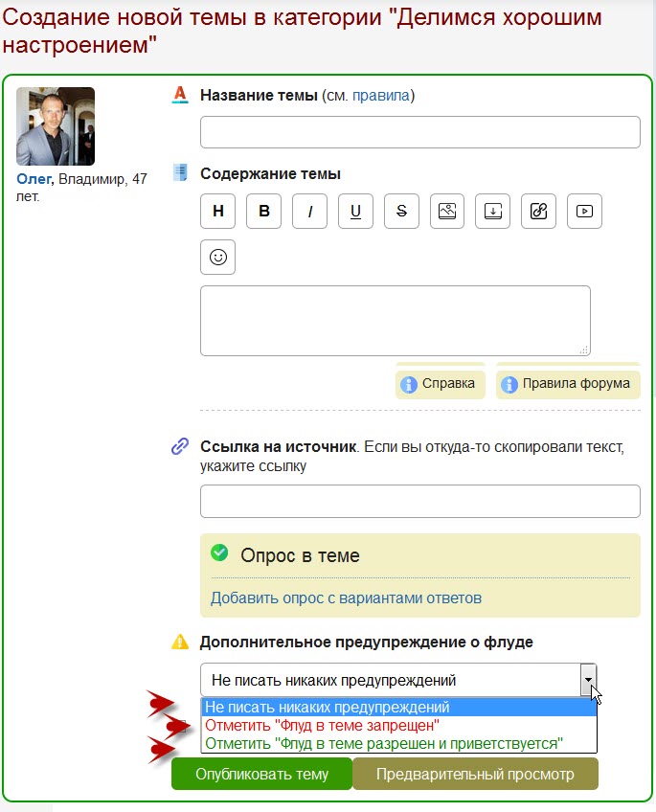Viewport: 656px width, 812px height.
Task: Open "Добавить опрос с вариантами ответов" link
Action: tap(346, 598)
